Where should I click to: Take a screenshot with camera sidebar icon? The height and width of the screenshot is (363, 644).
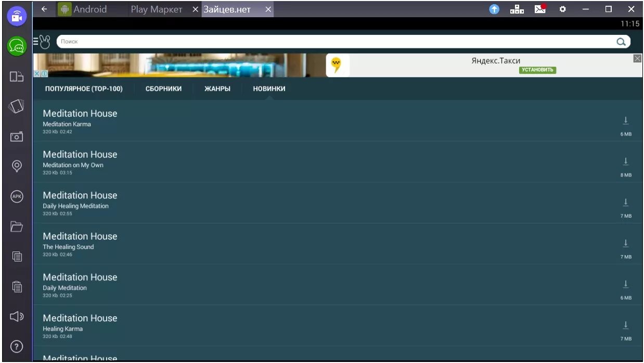coord(17,136)
